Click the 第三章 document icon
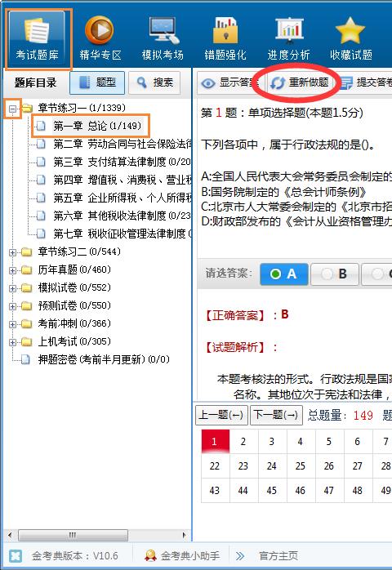 pyautogui.click(x=41, y=162)
